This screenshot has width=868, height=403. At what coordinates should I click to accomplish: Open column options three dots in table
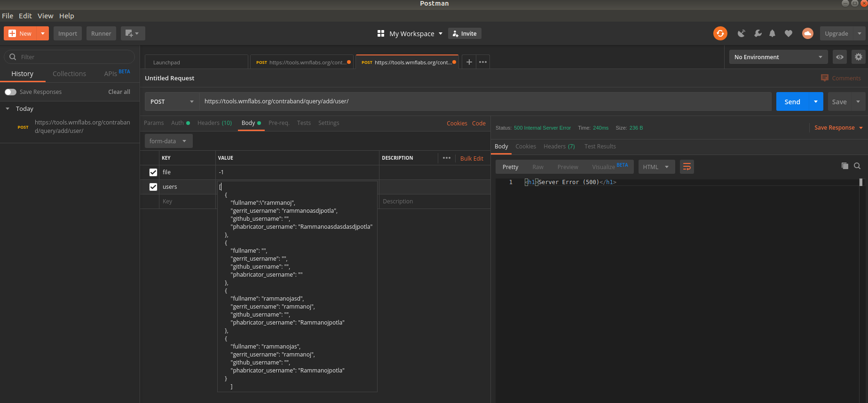[x=447, y=158]
